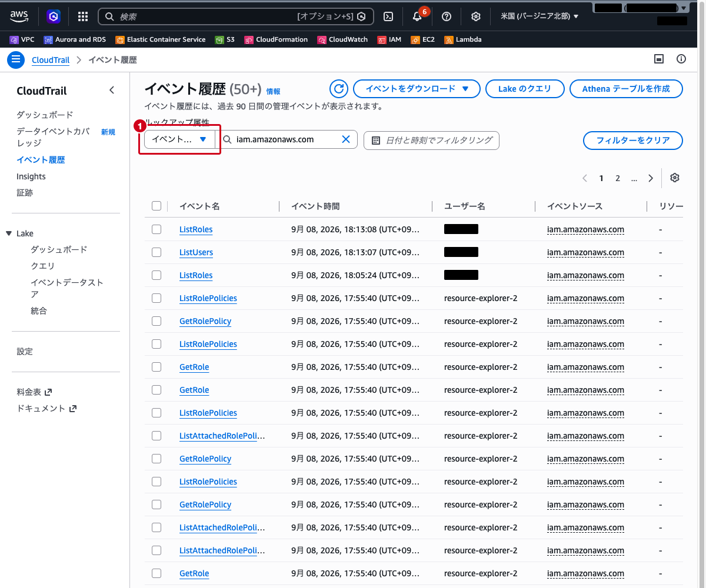The width and height of the screenshot is (706, 588).
Task: Open イベント履歴 in the sidebar
Action: tap(41, 159)
